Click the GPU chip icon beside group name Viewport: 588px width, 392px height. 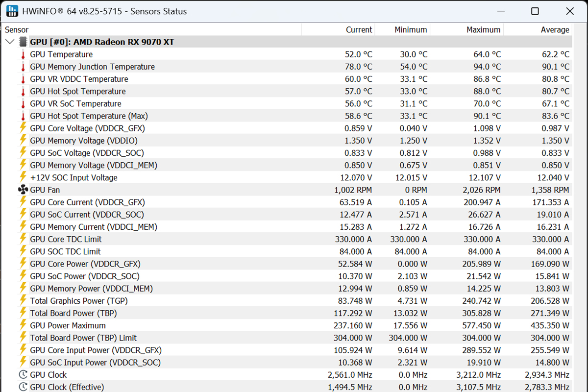23,42
